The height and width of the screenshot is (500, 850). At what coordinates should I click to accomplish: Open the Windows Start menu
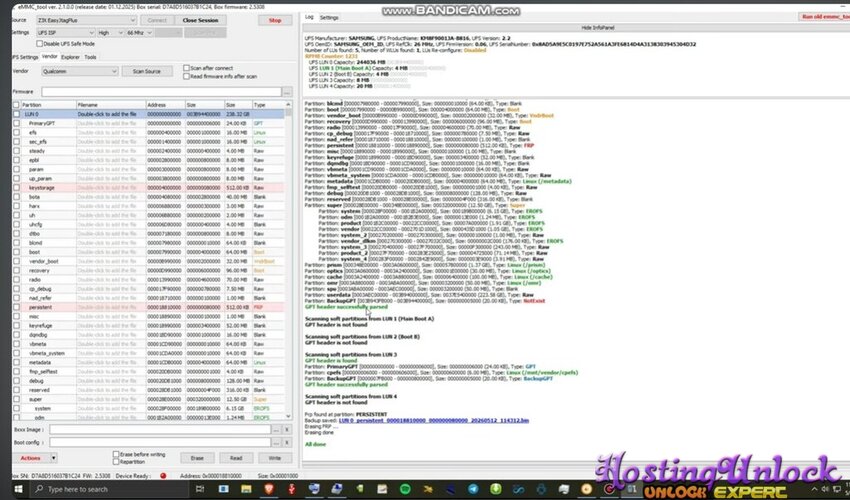click(18, 489)
